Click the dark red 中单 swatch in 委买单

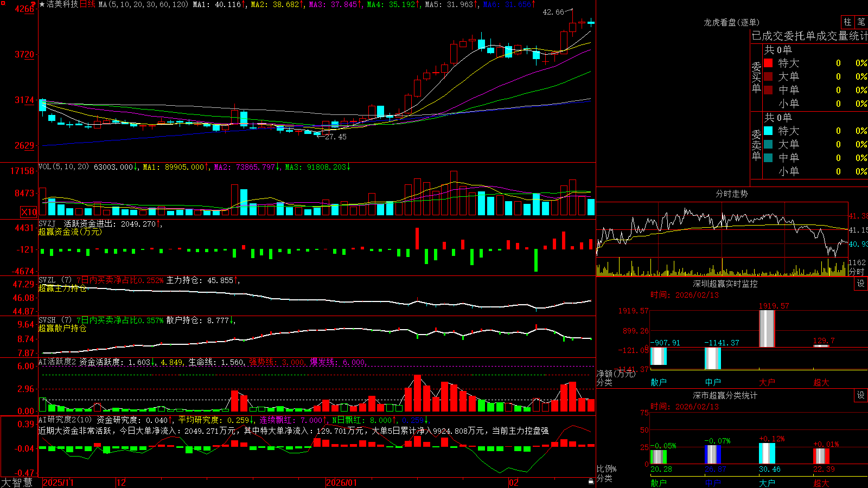[768, 90]
